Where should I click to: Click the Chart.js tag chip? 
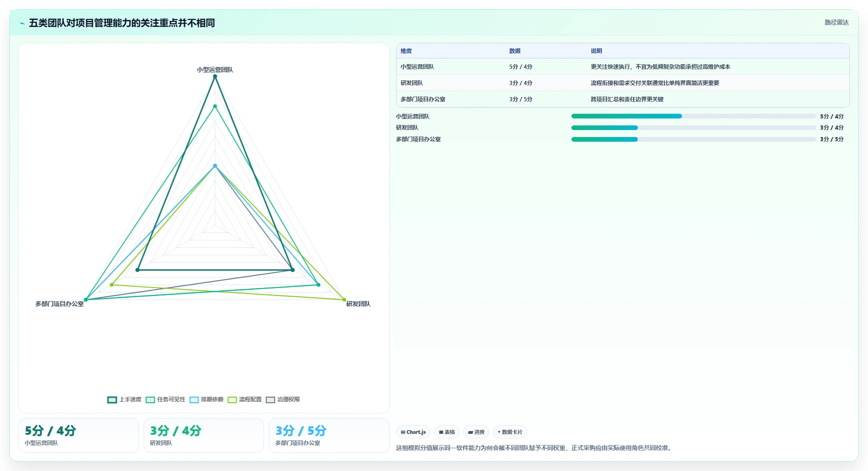(413, 432)
